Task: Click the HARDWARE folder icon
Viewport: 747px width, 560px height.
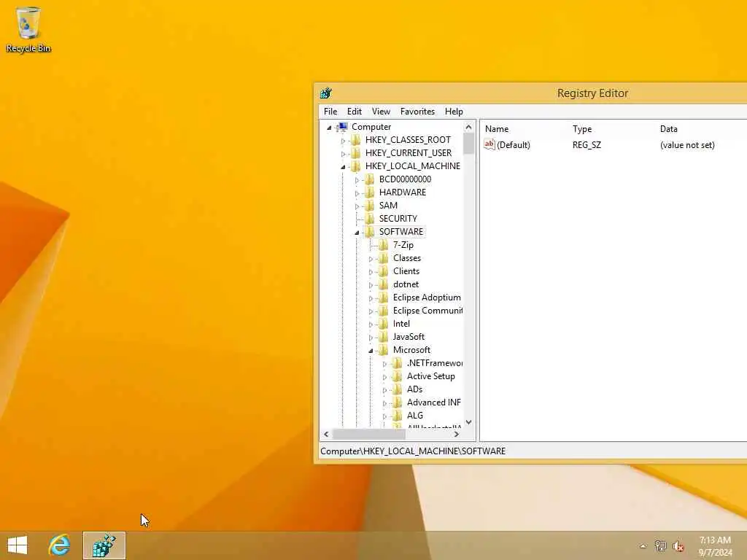Action: pyautogui.click(x=370, y=192)
